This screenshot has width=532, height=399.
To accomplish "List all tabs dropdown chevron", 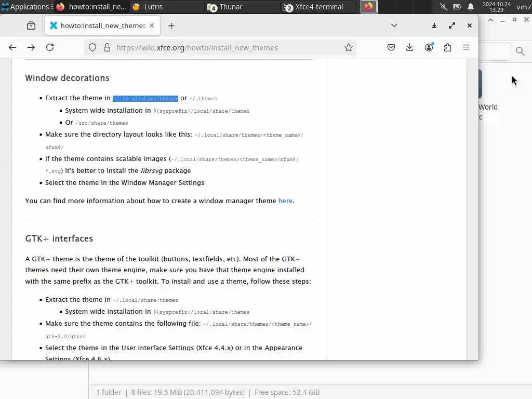I will coord(394,25).
